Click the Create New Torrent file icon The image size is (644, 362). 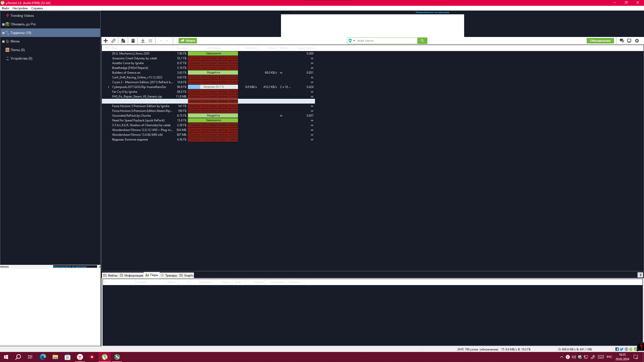[x=123, y=41]
